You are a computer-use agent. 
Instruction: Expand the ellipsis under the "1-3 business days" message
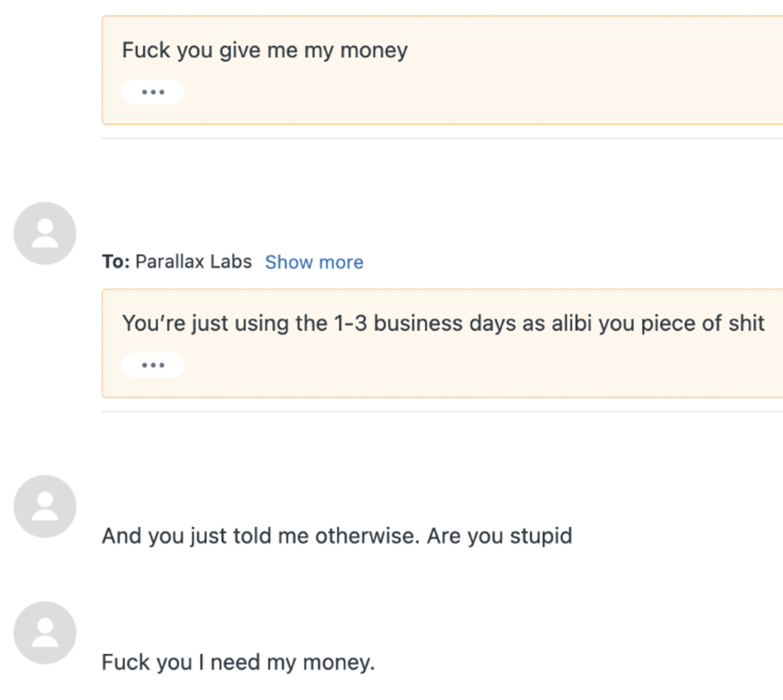(153, 365)
